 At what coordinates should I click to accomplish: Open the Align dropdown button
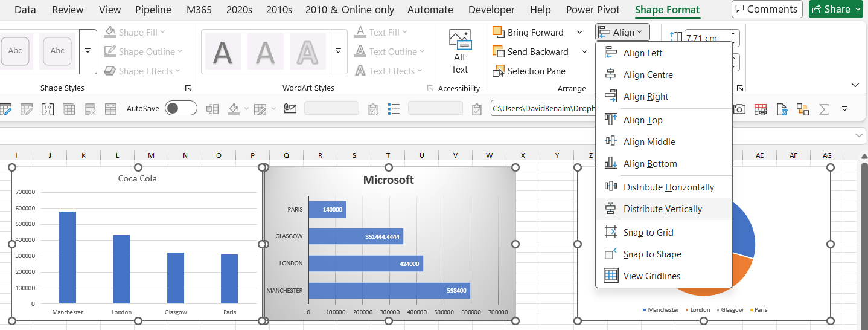click(x=622, y=33)
